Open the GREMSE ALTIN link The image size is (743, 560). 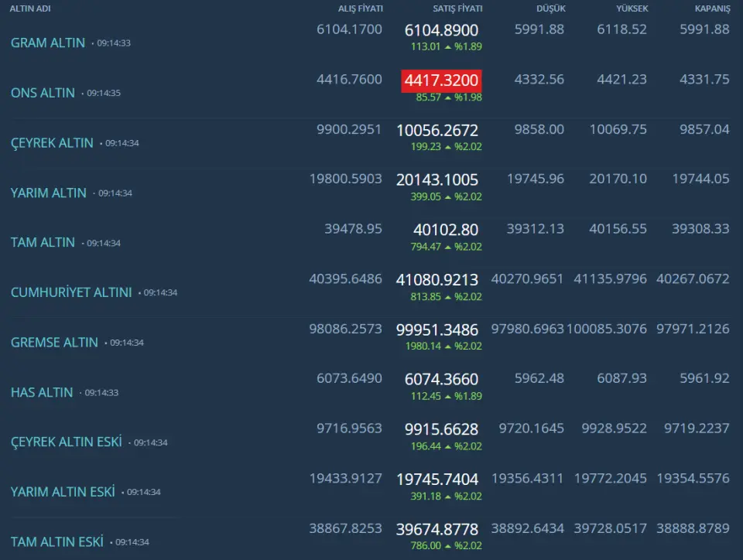pos(55,343)
